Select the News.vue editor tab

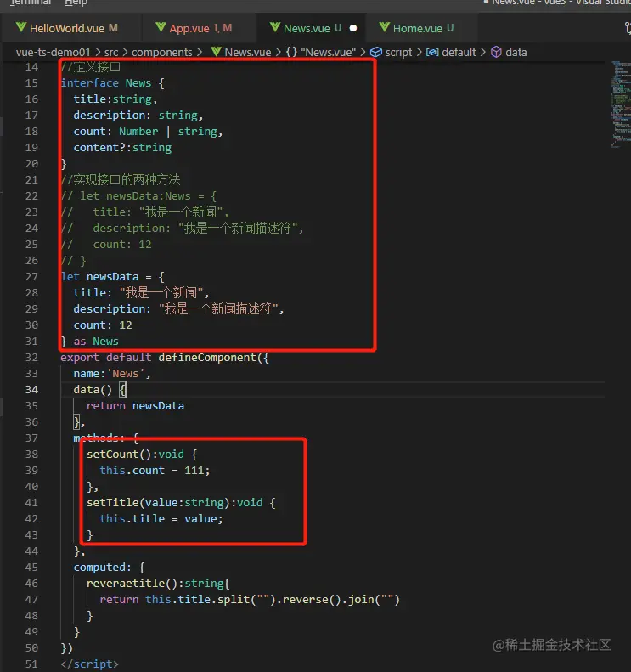click(311, 28)
